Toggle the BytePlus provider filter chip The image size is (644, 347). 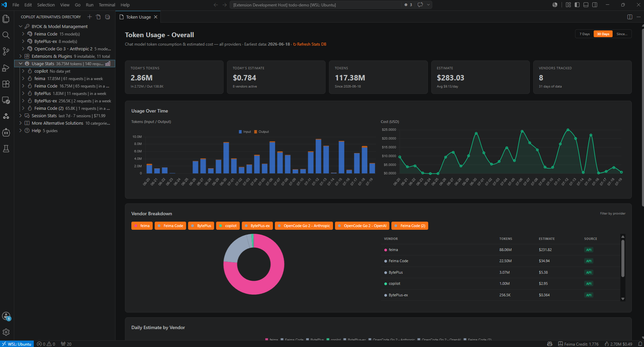(201, 226)
